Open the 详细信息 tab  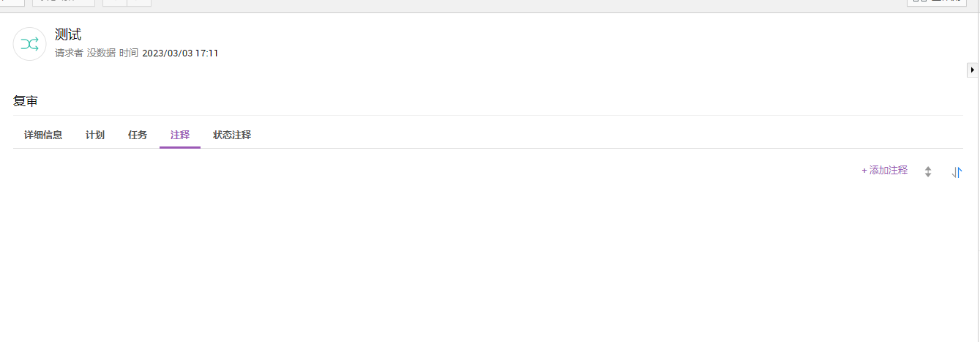(x=43, y=135)
